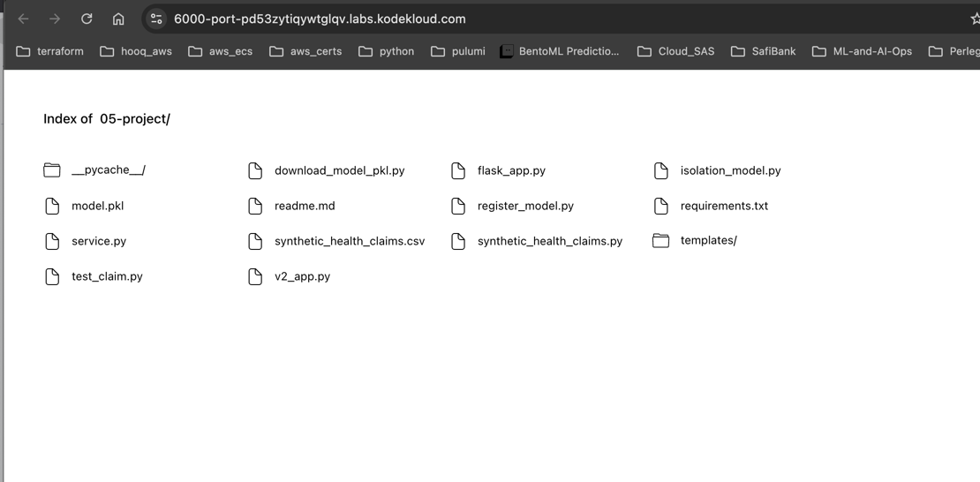
Task: Open the python bookmarks folder
Action: pos(386,51)
